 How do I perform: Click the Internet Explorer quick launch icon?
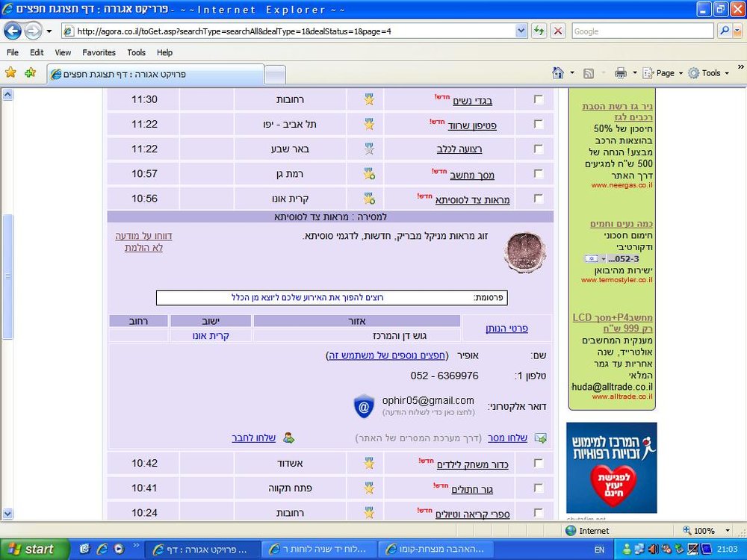click(x=102, y=549)
